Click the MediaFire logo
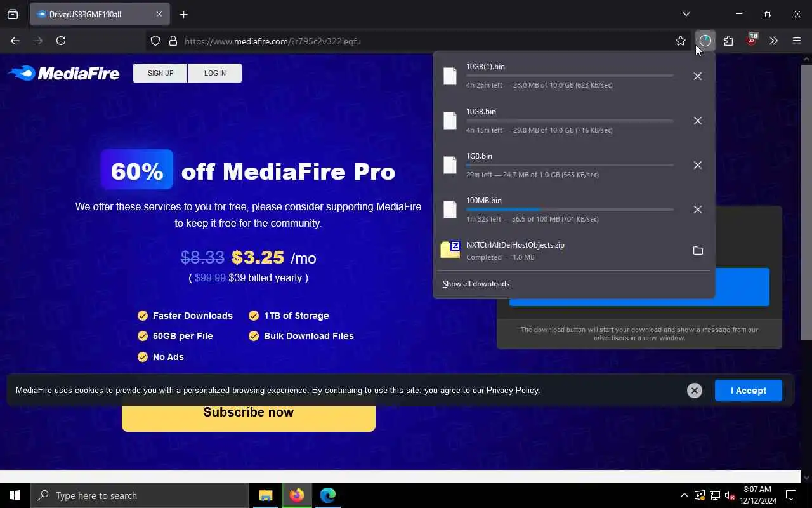Viewport: 812px width, 508px height. 63,73
